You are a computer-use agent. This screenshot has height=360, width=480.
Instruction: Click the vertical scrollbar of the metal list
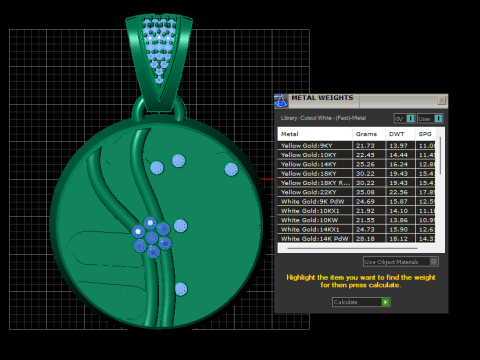click(x=440, y=155)
